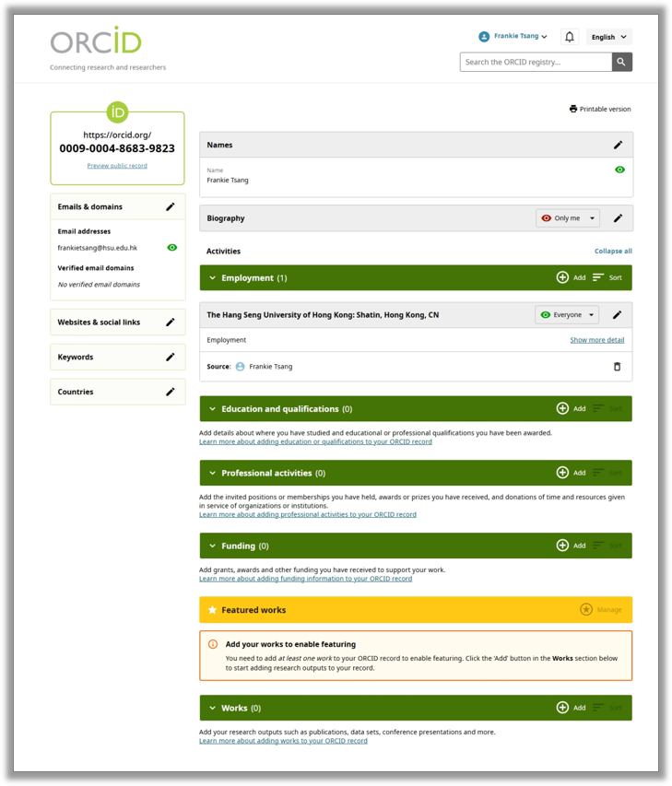Click the Printable version printer icon

573,109
